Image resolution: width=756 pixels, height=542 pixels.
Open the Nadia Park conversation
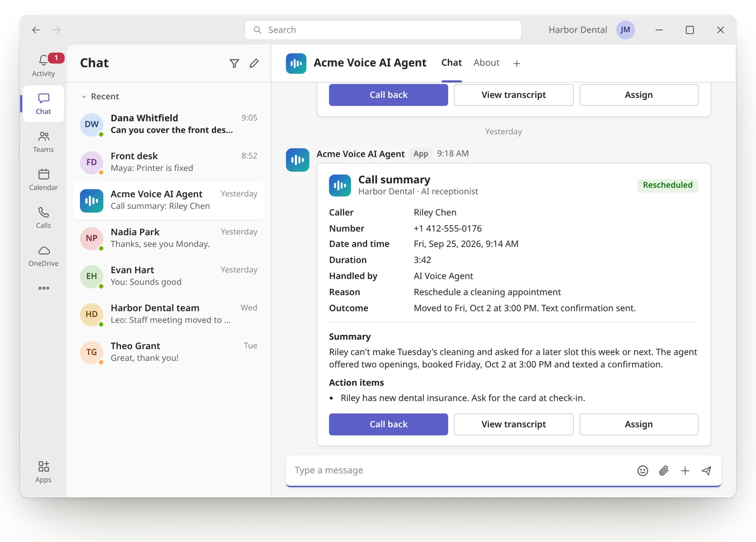169,239
